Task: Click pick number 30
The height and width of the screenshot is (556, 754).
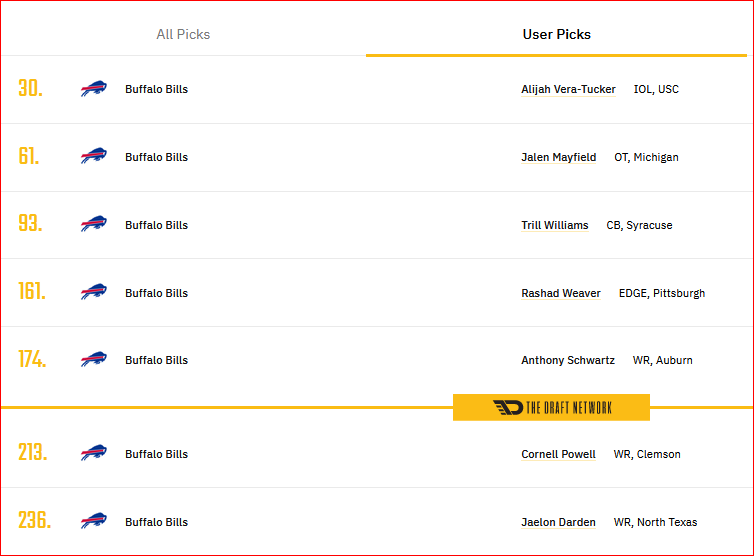Action: tap(30, 88)
